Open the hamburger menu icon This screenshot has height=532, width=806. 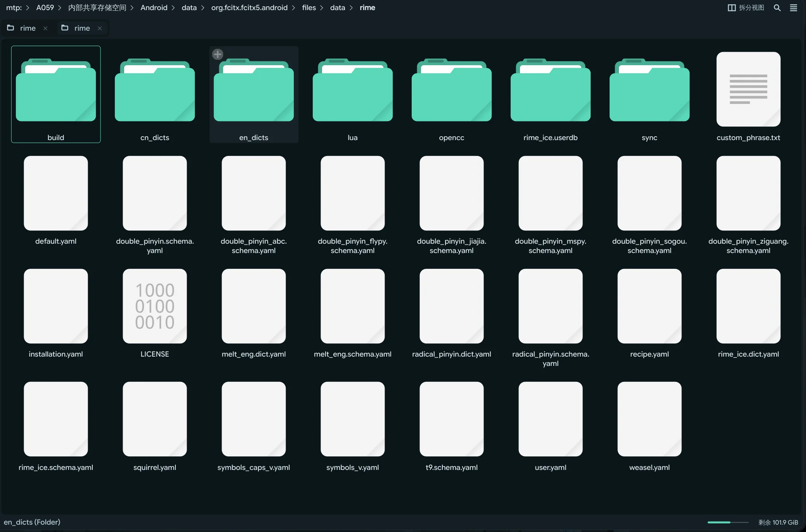tap(794, 8)
